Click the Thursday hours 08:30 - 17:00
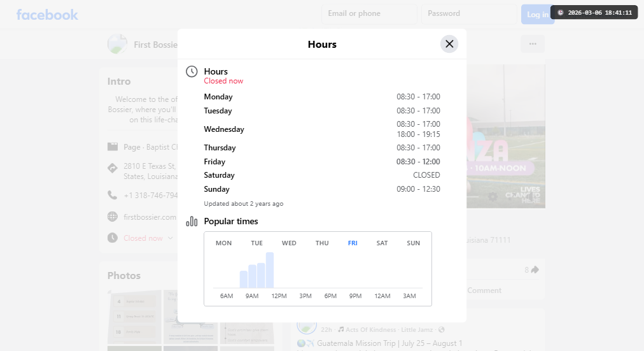The image size is (644, 351). point(418,148)
